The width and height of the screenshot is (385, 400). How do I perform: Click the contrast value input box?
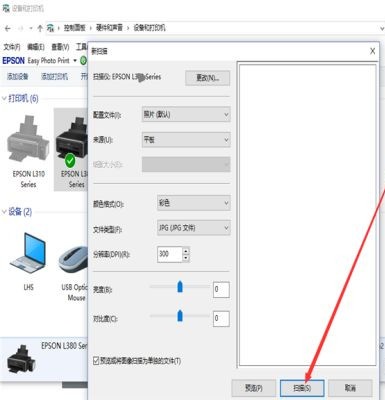point(221,319)
